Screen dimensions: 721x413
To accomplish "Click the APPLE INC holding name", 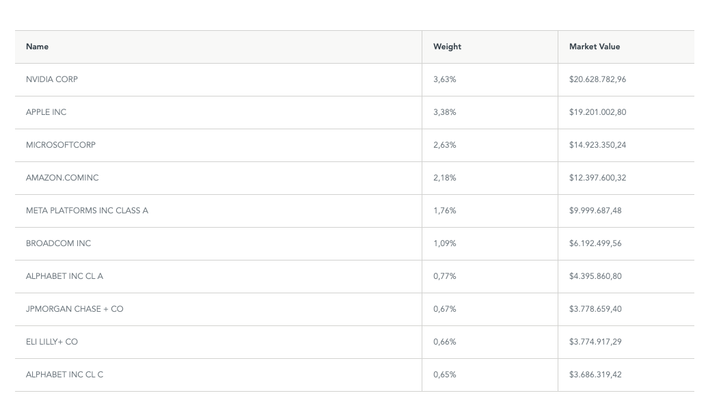I will pyautogui.click(x=46, y=112).
